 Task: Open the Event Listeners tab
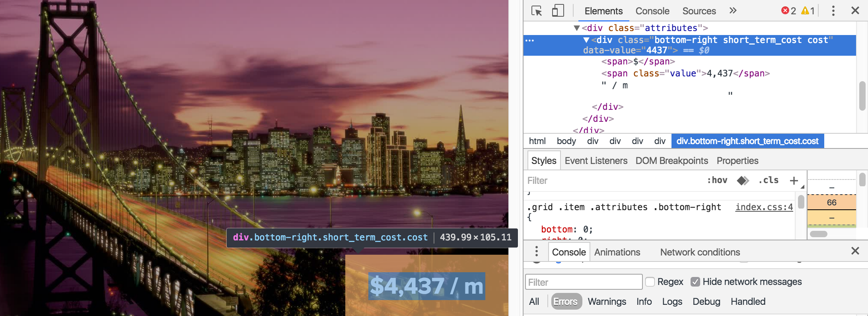click(x=596, y=161)
